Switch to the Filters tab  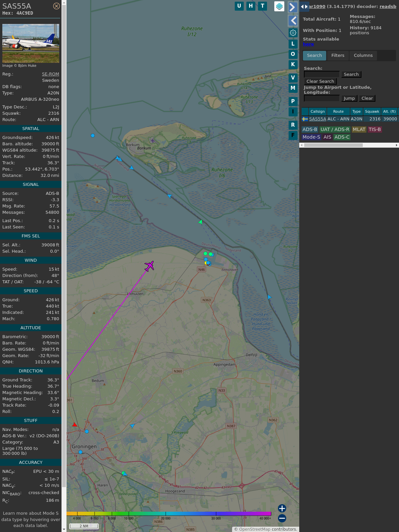(338, 56)
